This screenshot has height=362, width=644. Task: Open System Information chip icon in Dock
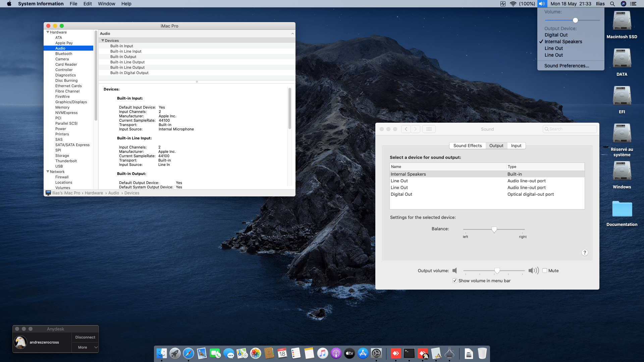[449, 353]
